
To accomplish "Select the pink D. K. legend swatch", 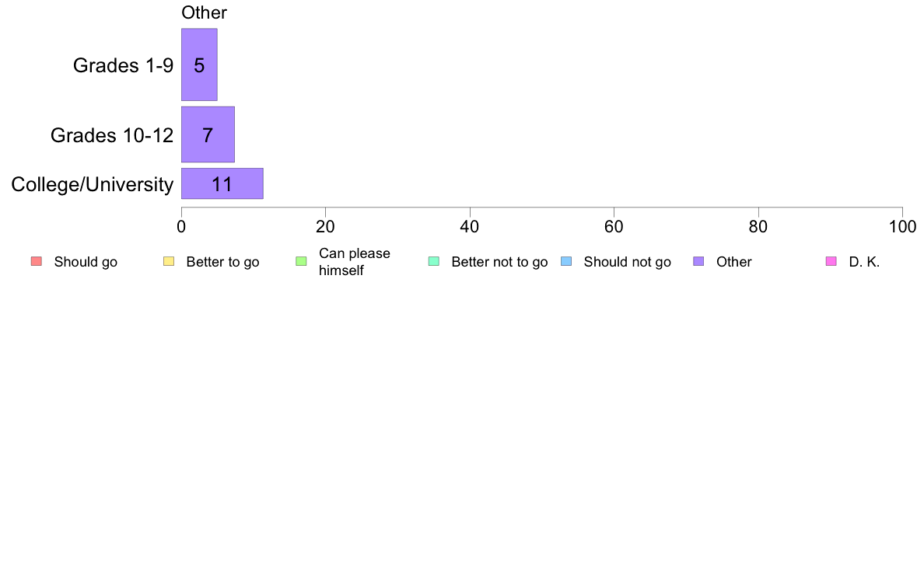I will 831,261.
